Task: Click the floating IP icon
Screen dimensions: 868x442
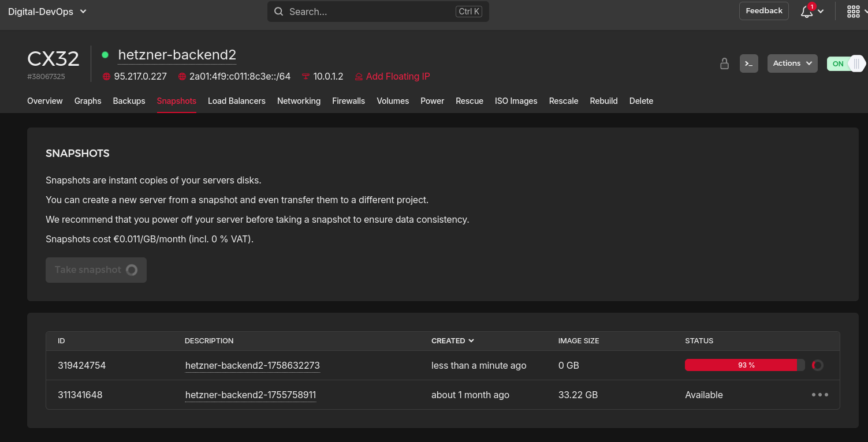Action: (359, 77)
